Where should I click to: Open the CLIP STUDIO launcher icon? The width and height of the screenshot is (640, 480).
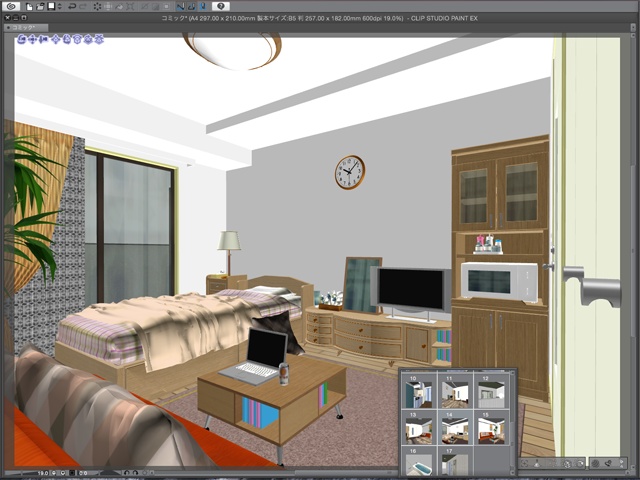click(11, 6)
